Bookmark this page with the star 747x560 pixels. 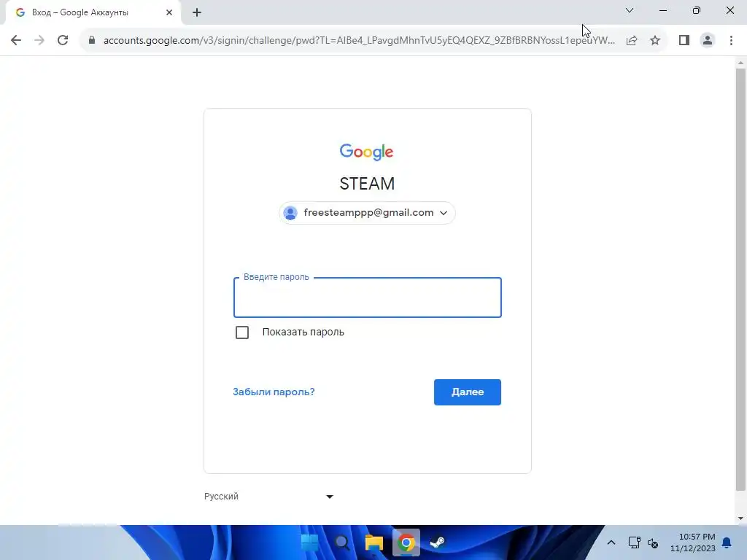[x=655, y=41]
